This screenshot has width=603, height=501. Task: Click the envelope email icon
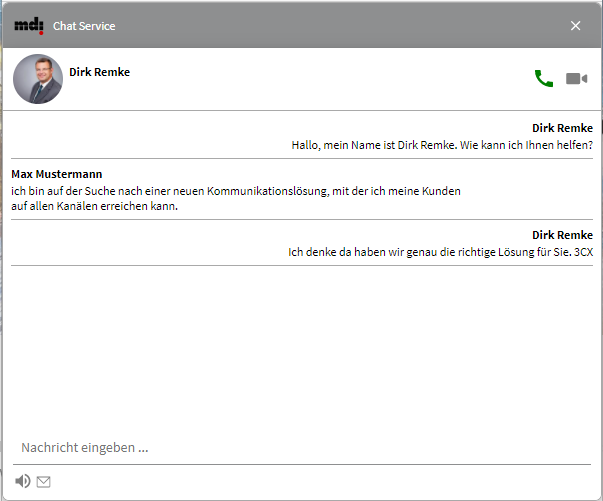[x=43, y=481]
